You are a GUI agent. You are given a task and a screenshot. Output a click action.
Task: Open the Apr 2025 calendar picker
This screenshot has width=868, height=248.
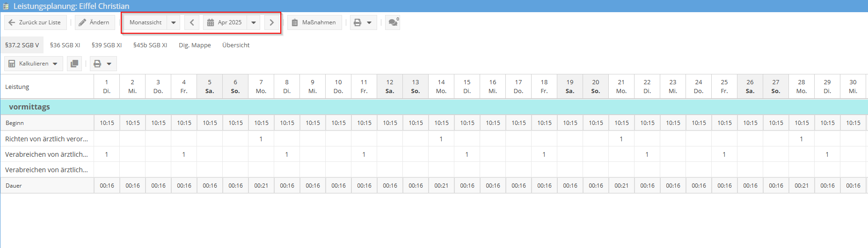click(225, 22)
